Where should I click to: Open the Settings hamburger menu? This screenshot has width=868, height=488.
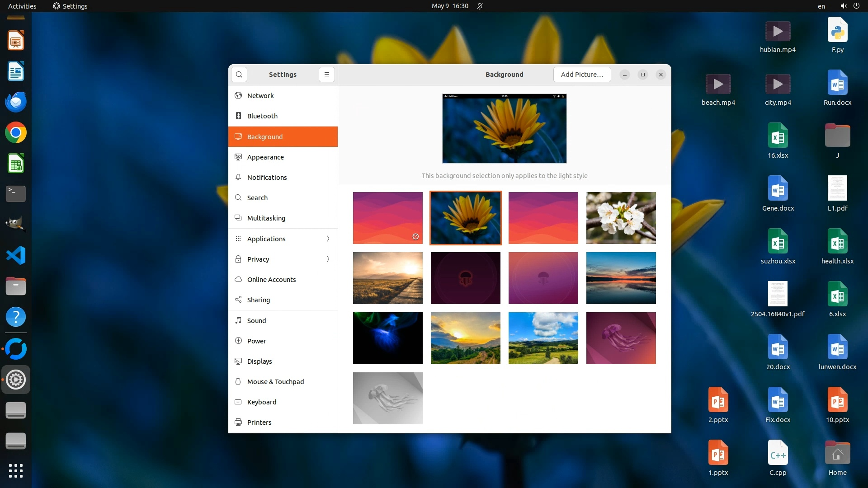click(x=327, y=75)
